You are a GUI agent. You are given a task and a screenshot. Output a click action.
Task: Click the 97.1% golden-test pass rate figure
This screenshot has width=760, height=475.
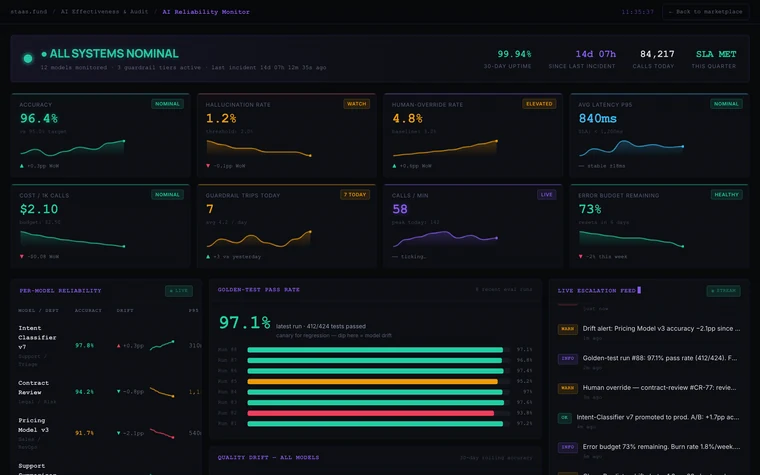coord(244,322)
